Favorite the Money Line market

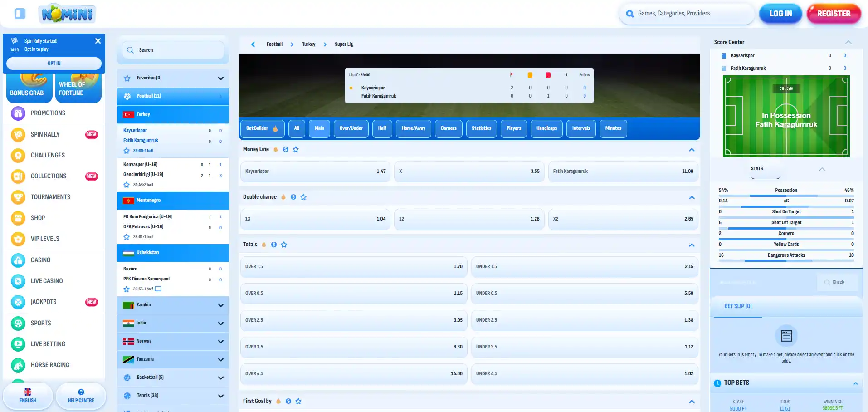click(296, 149)
